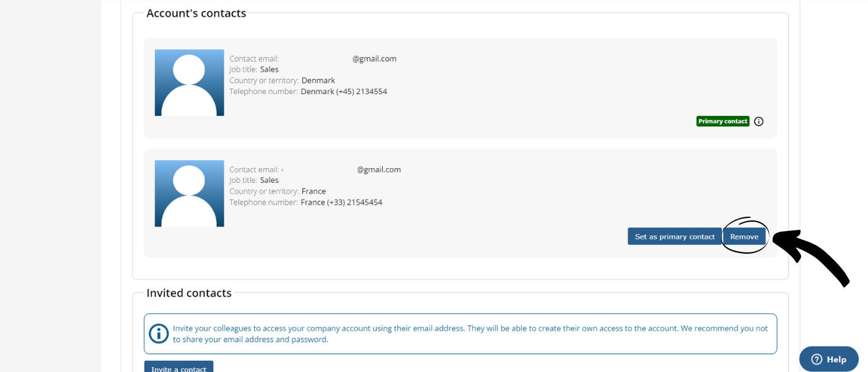Image resolution: width=868 pixels, height=372 pixels.
Task: Select the Denmark contact's profile avatar
Action: coord(189,83)
